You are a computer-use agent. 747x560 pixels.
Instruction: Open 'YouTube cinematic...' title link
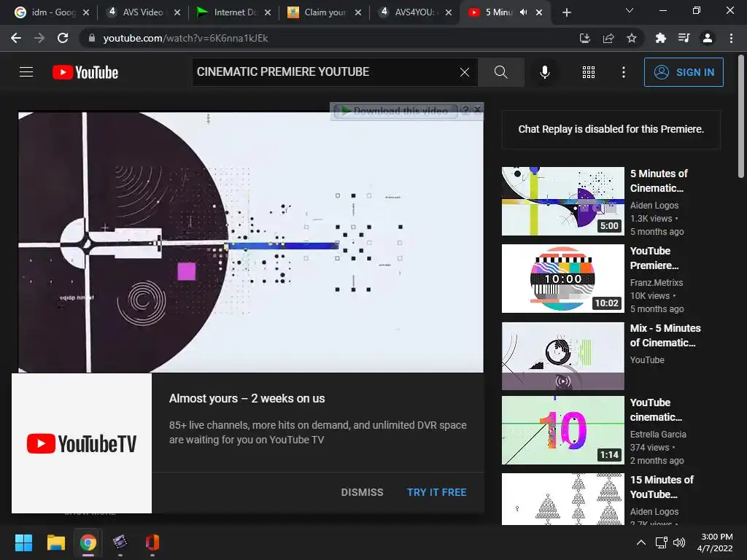[656, 410]
